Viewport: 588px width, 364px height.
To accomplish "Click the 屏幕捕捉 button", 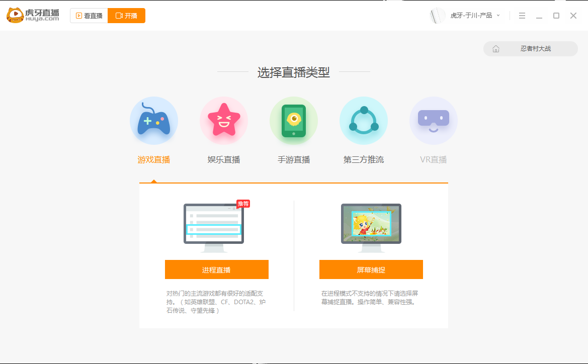I will tap(371, 269).
